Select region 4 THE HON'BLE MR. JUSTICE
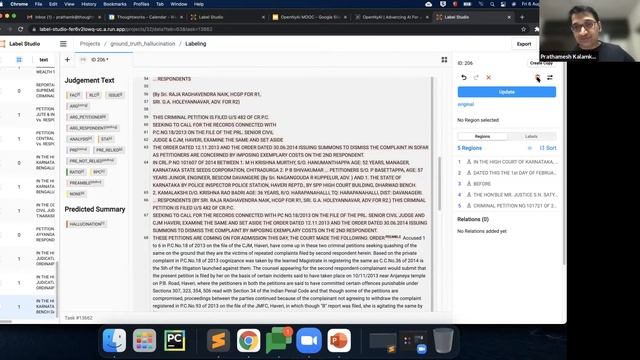Image resolution: width=640 pixels, height=360 pixels. pyautogui.click(x=507, y=195)
